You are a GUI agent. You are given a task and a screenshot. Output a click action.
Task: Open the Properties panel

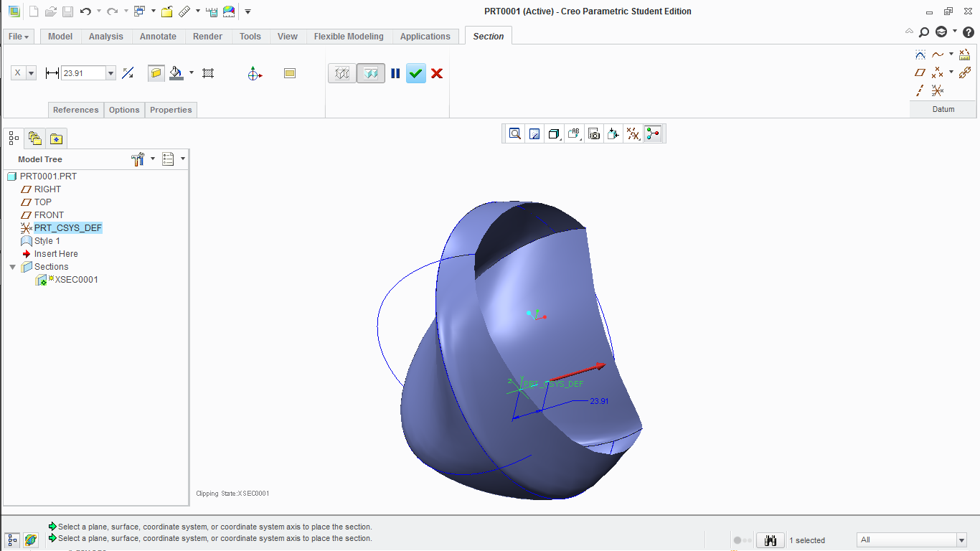[171, 110]
